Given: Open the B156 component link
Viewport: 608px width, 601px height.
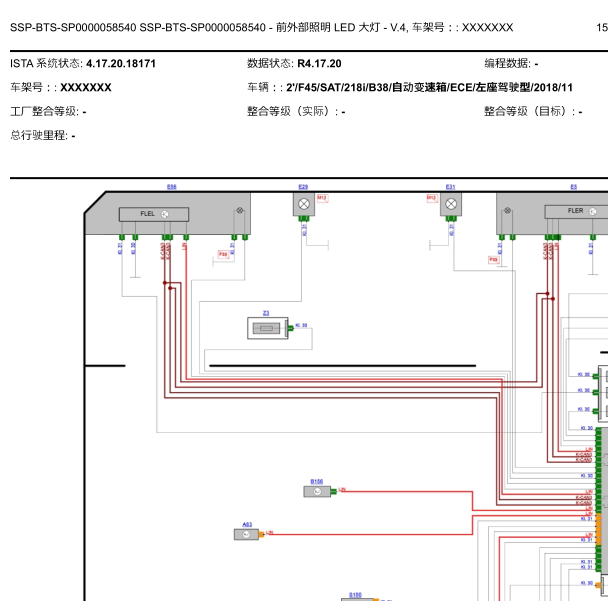Looking at the screenshot, I should pyautogui.click(x=317, y=482).
